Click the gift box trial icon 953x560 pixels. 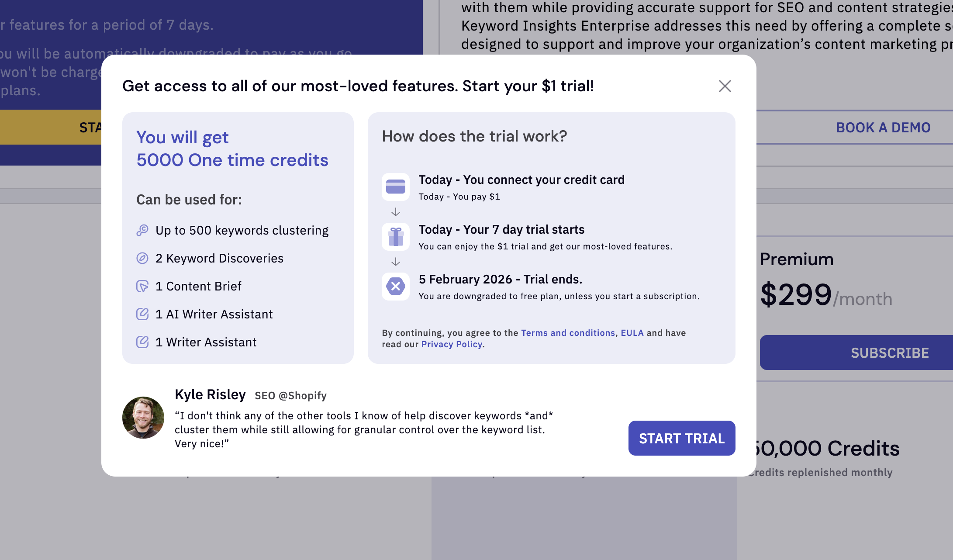[x=396, y=237]
